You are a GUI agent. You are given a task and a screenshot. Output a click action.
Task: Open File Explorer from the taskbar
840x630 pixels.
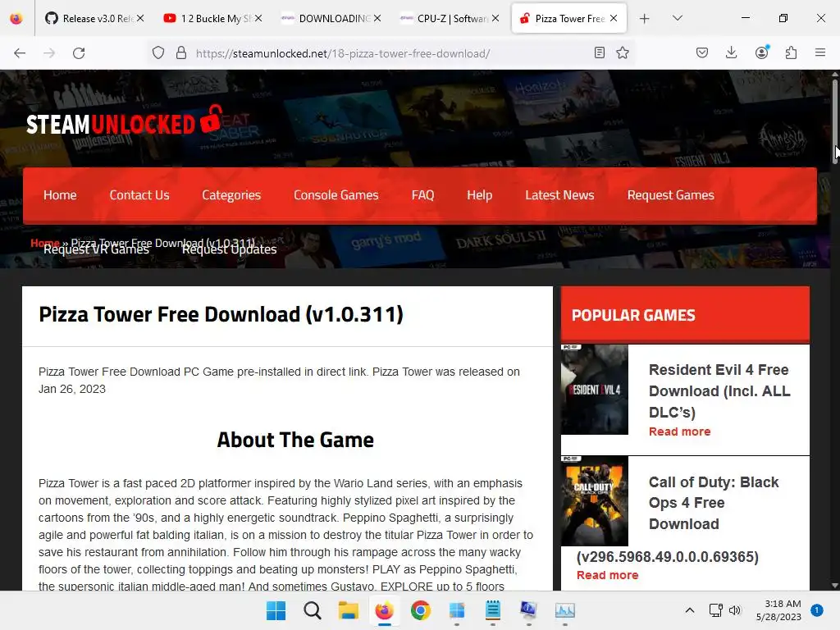coord(348,610)
